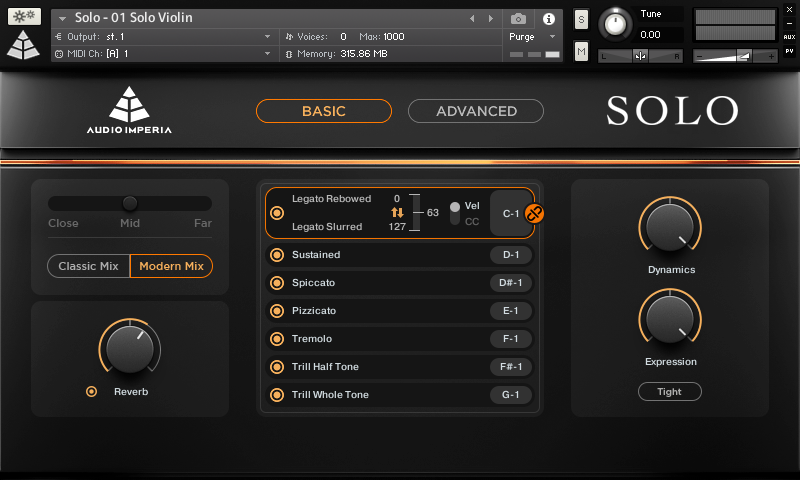
Task: Switch to the BASIC tab
Action: pyautogui.click(x=324, y=111)
